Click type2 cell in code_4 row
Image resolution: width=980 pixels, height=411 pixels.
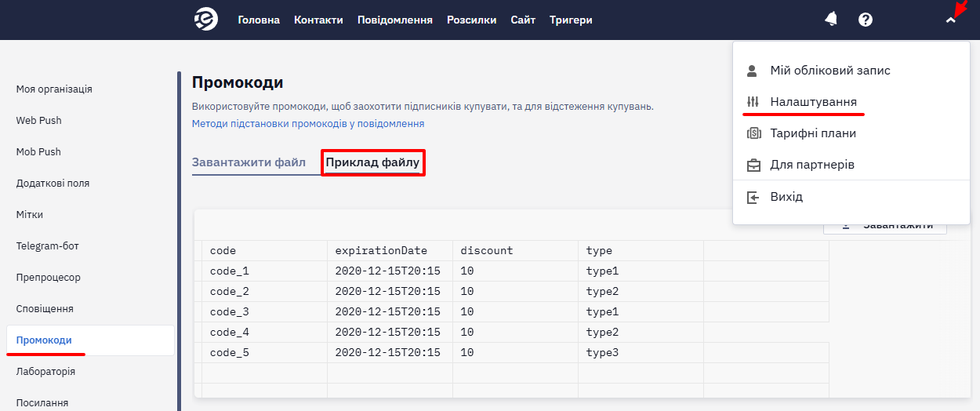click(641, 333)
